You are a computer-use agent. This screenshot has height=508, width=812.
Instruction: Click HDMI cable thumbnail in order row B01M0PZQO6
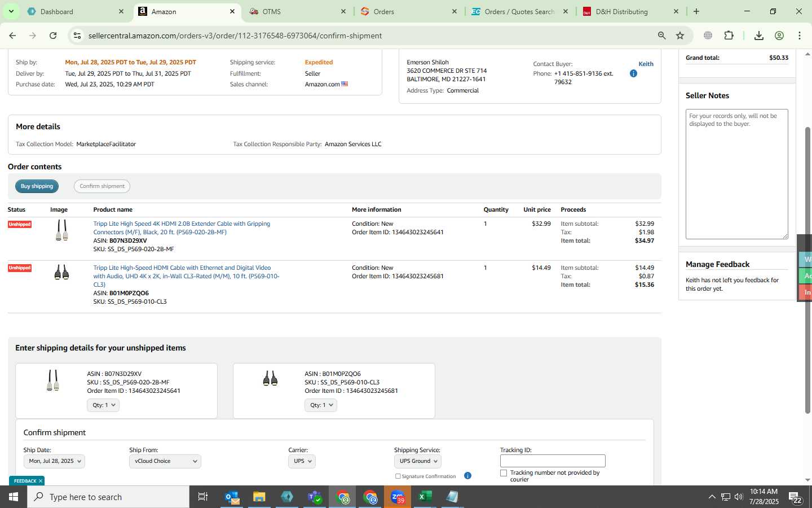61,273
